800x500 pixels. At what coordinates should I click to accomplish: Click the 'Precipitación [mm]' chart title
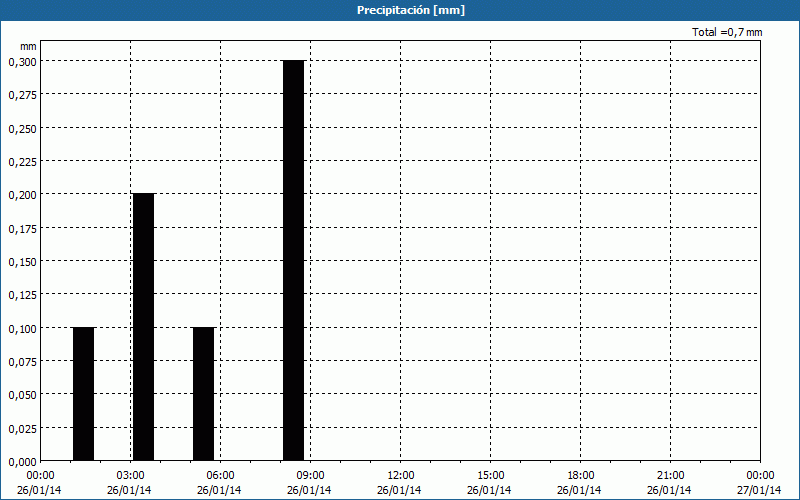click(x=411, y=10)
